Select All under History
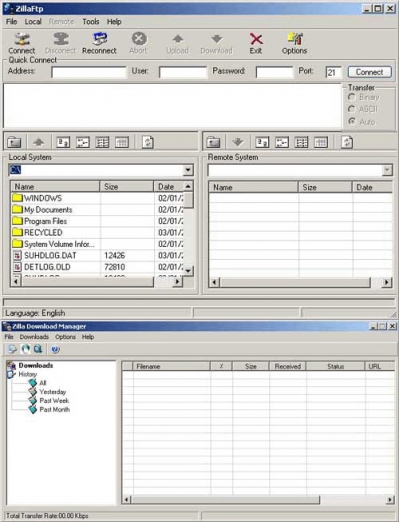Screen dimensions: 400x522 click(x=43, y=383)
